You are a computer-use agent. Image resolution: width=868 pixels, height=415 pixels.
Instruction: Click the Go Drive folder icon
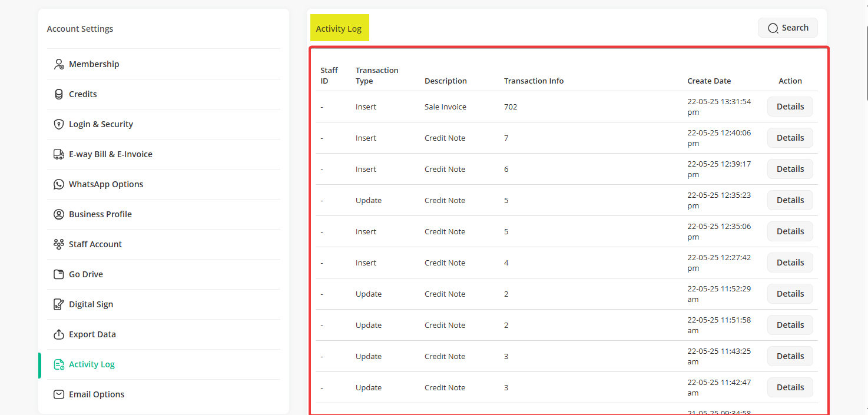59,274
